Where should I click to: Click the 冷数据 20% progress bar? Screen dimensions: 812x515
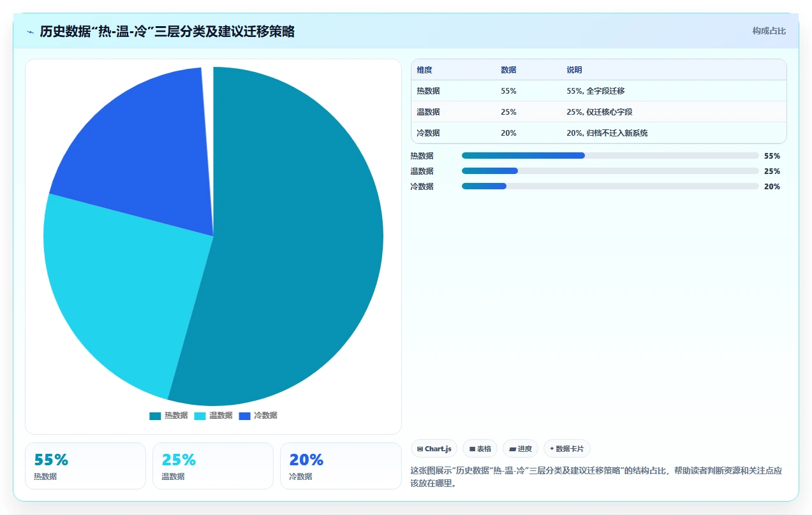pyautogui.click(x=610, y=186)
